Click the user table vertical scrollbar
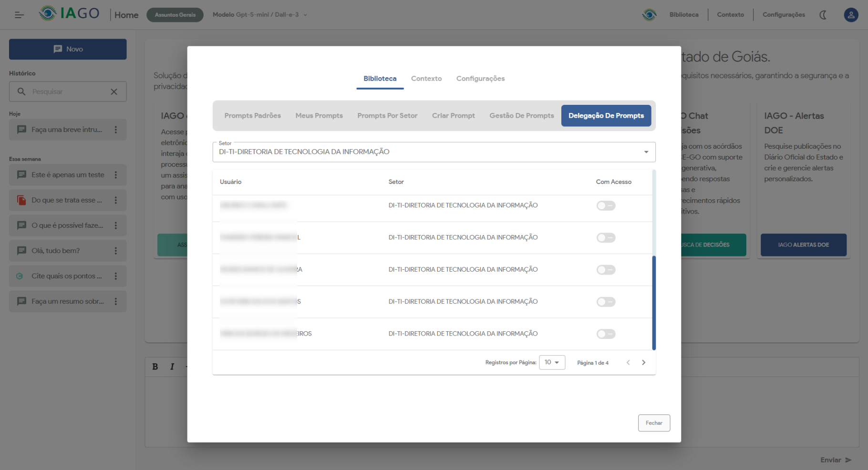The width and height of the screenshot is (868, 470). pos(654,303)
